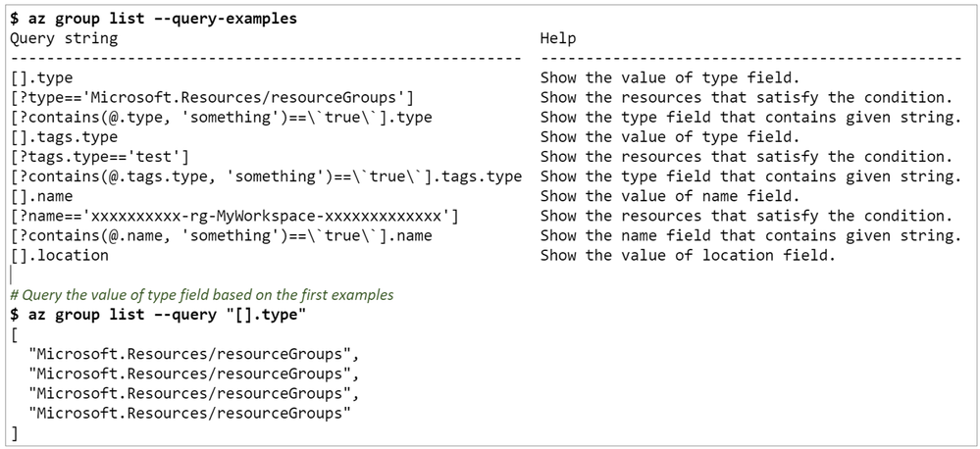Click the green comment about querying type field

tap(202, 294)
